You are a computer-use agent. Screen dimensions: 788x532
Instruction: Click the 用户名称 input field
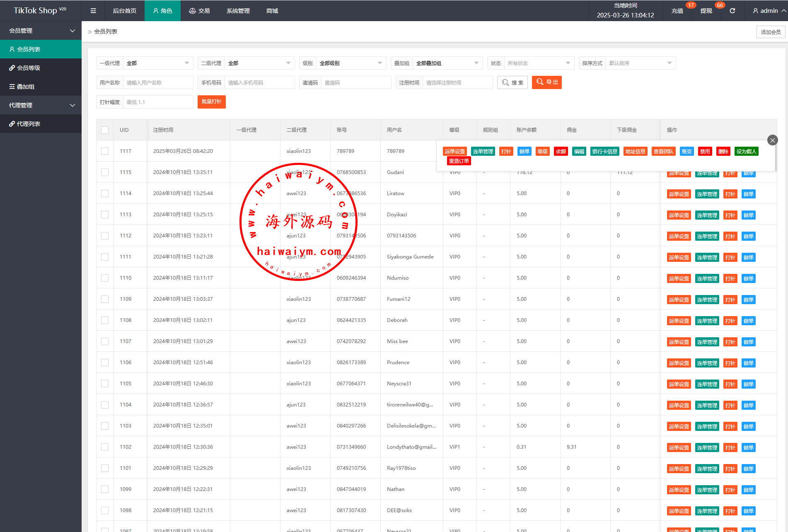[158, 82]
